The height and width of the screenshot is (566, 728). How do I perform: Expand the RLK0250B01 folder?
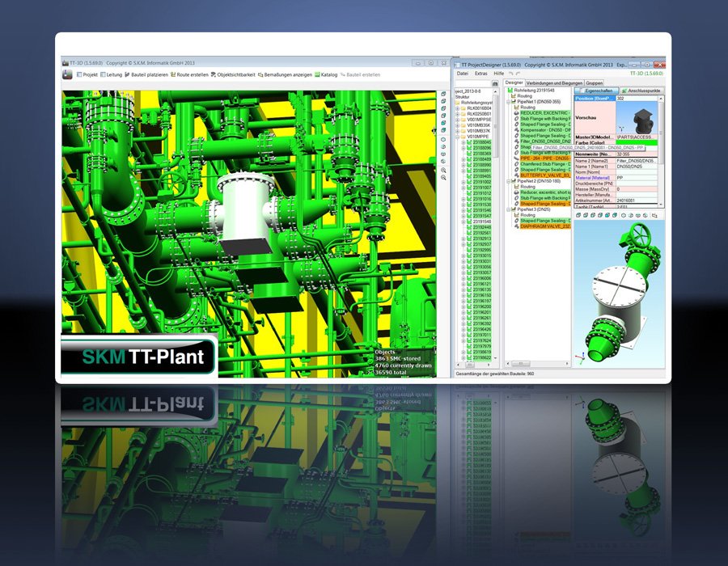[x=457, y=114]
